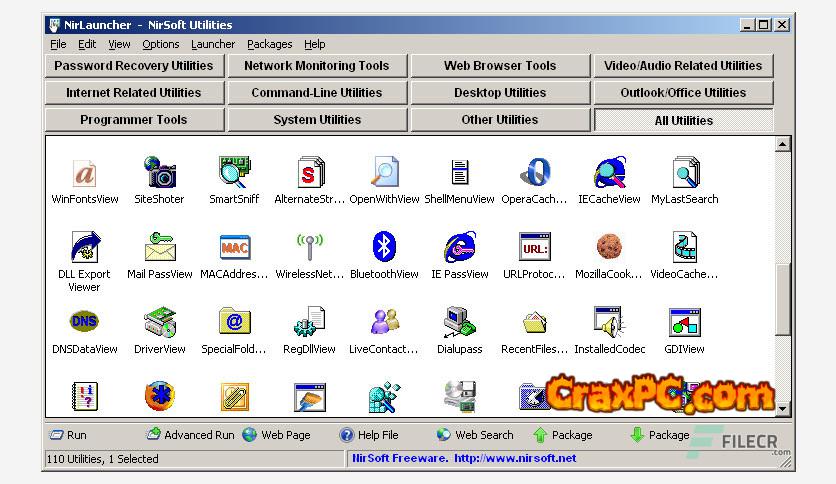Image resolution: width=836 pixels, height=484 pixels.
Task: Select the BluetoothView icon
Action: pos(384,246)
